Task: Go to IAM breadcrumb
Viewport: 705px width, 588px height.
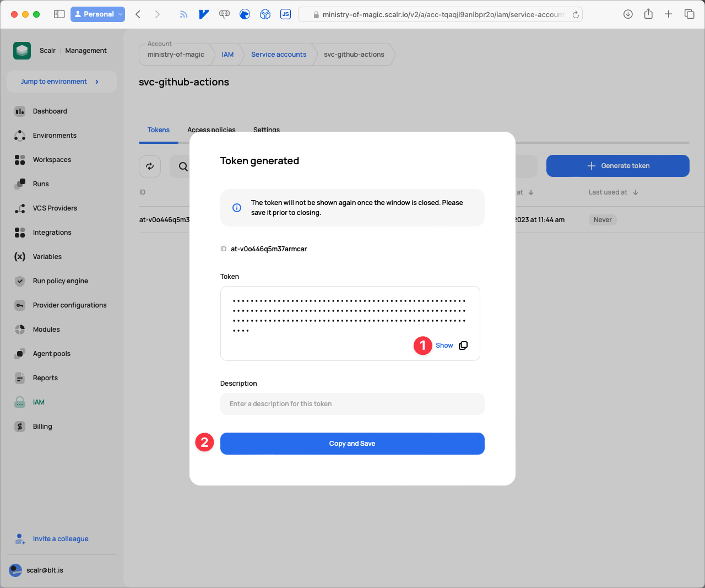Action: [x=227, y=55]
